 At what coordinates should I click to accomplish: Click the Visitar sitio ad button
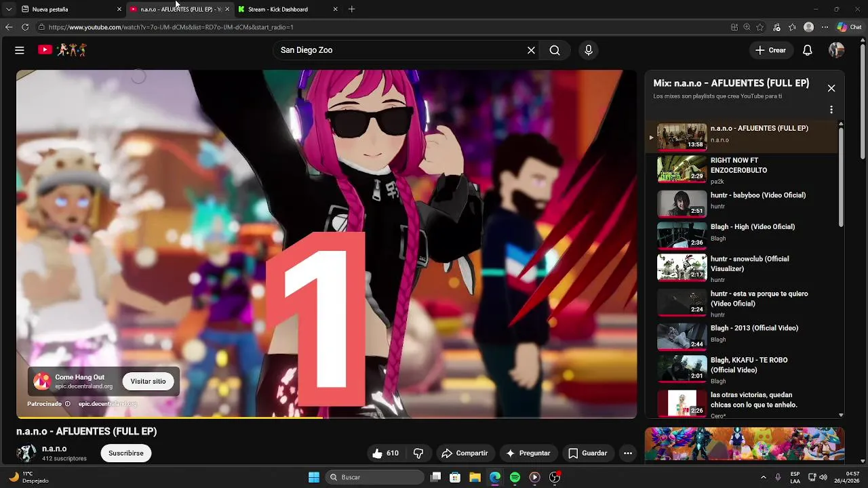coord(148,382)
